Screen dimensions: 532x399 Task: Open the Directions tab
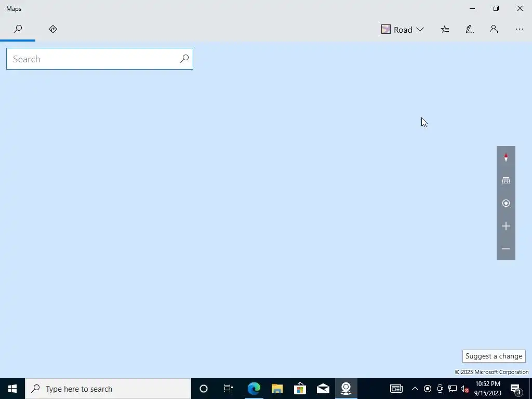click(x=53, y=29)
